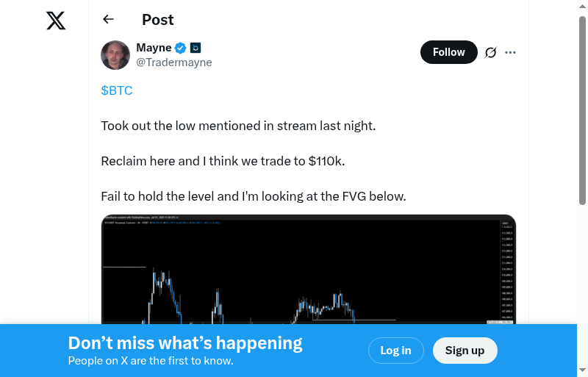Viewport: 588px width, 377px height.
Task: Click the "Don't miss what's happening" banner text
Action: (185, 343)
